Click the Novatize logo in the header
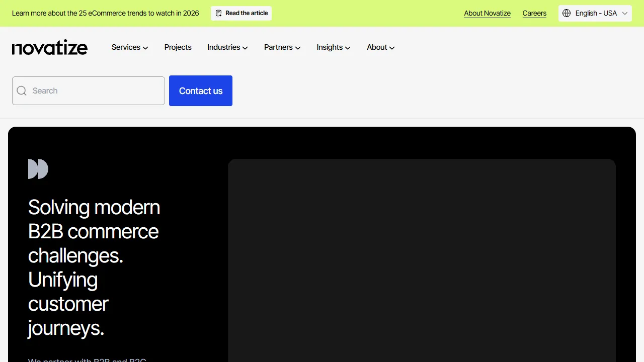 (x=49, y=47)
